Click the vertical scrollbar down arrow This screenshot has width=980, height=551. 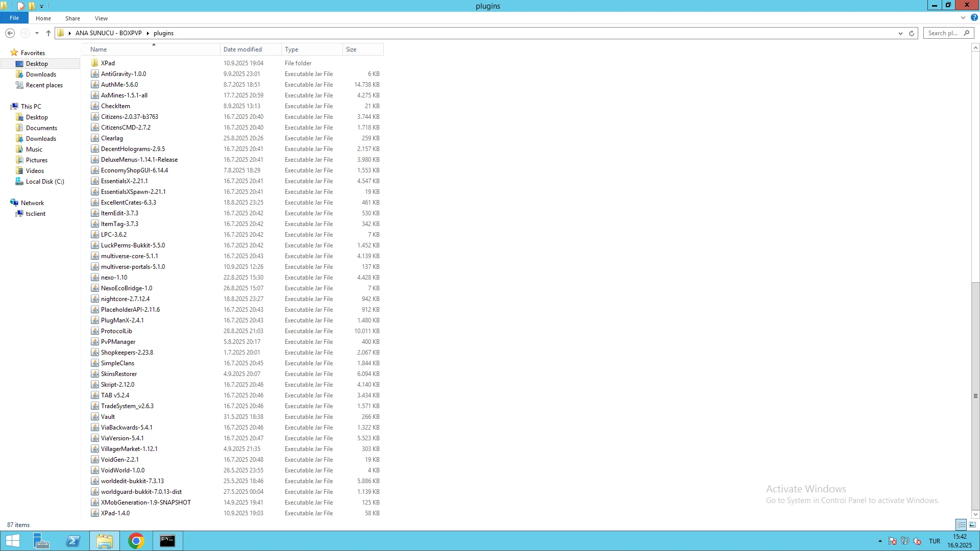click(x=975, y=514)
